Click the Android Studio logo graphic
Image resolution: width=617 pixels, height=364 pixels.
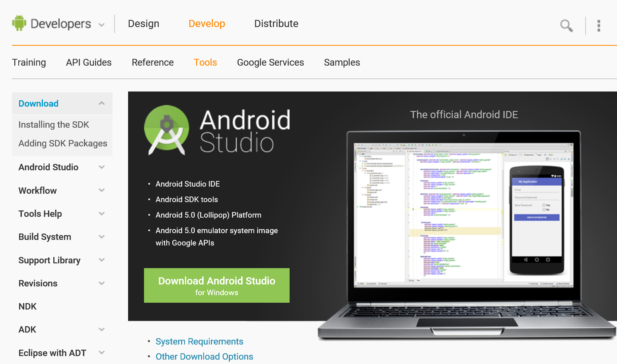click(166, 130)
